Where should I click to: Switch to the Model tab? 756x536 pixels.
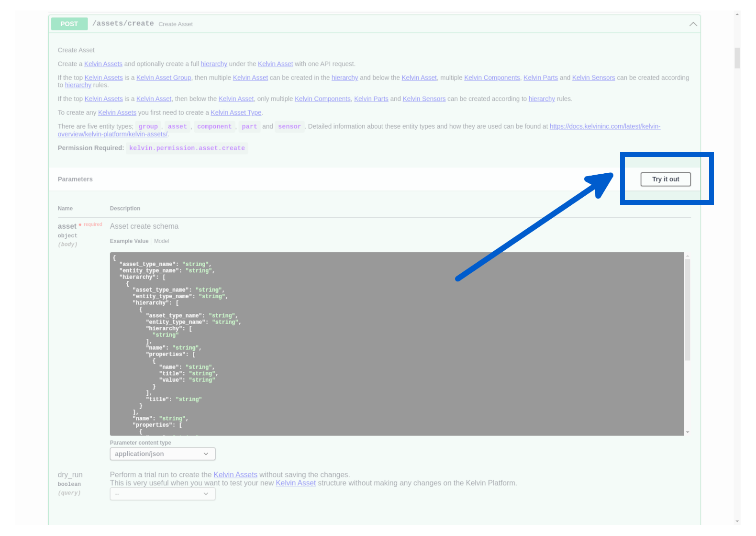pyautogui.click(x=161, y=241)
